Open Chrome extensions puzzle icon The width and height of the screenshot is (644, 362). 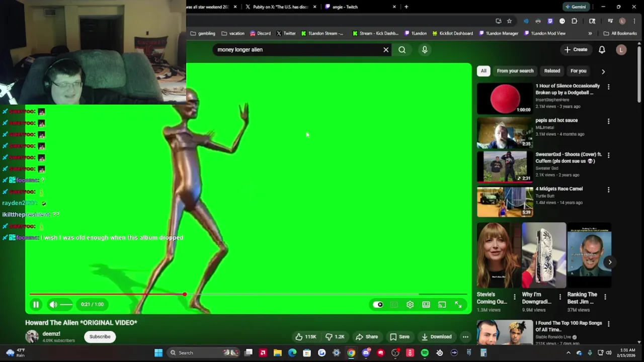click(x=574, y=21)
